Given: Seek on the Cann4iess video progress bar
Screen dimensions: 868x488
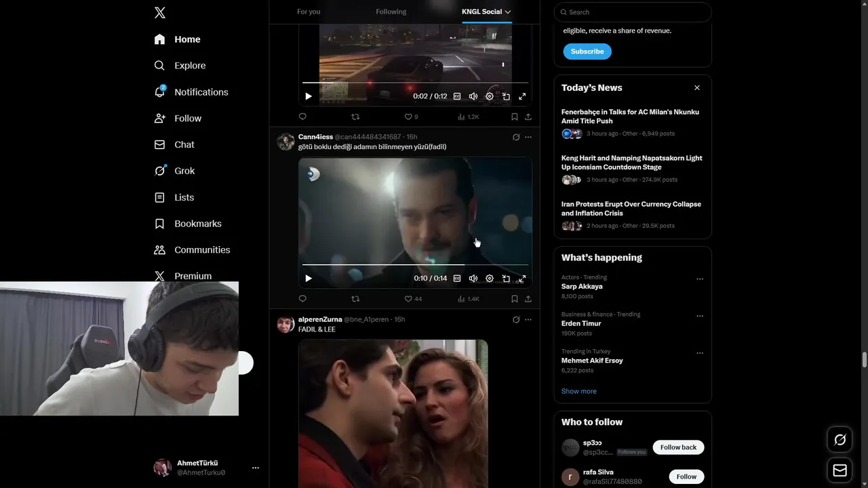Looking at the screenshot, I should click(415, 264).
